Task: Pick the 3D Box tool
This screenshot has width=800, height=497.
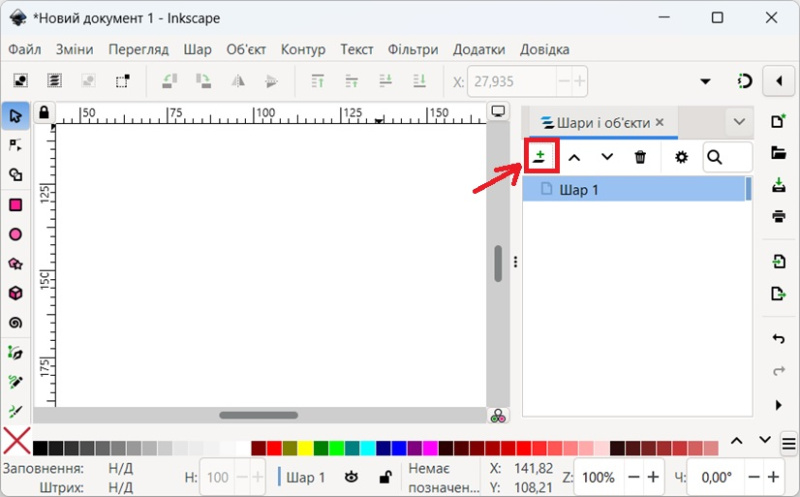Action: coord(15,293)
